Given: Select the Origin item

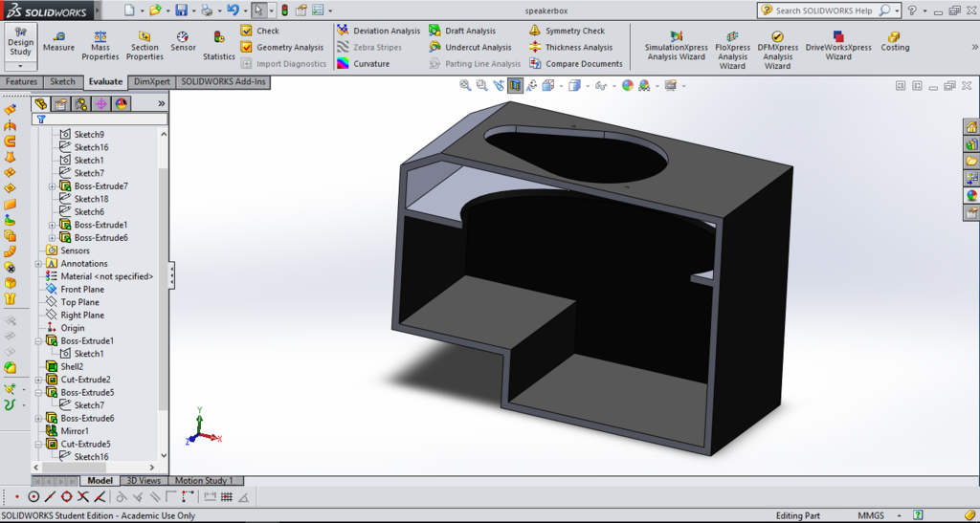Looking at the screenshot, I should 65,328.
